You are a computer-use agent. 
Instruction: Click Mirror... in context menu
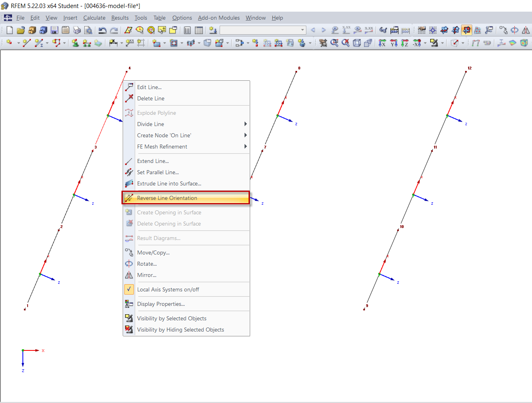click(x=186, y=275)
